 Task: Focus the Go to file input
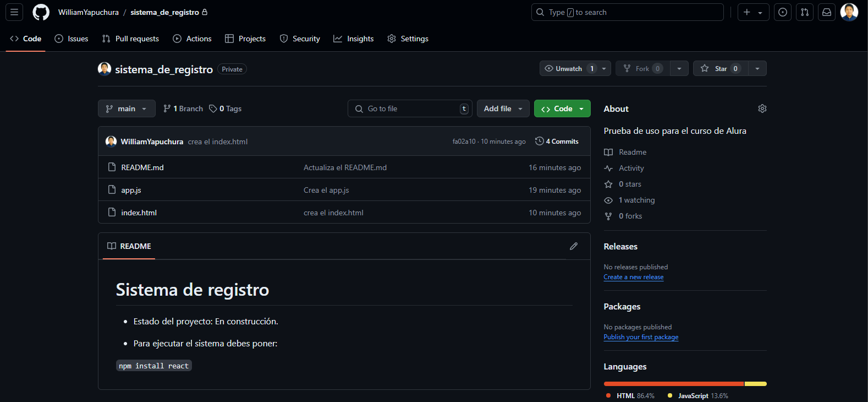pos(410,108)
